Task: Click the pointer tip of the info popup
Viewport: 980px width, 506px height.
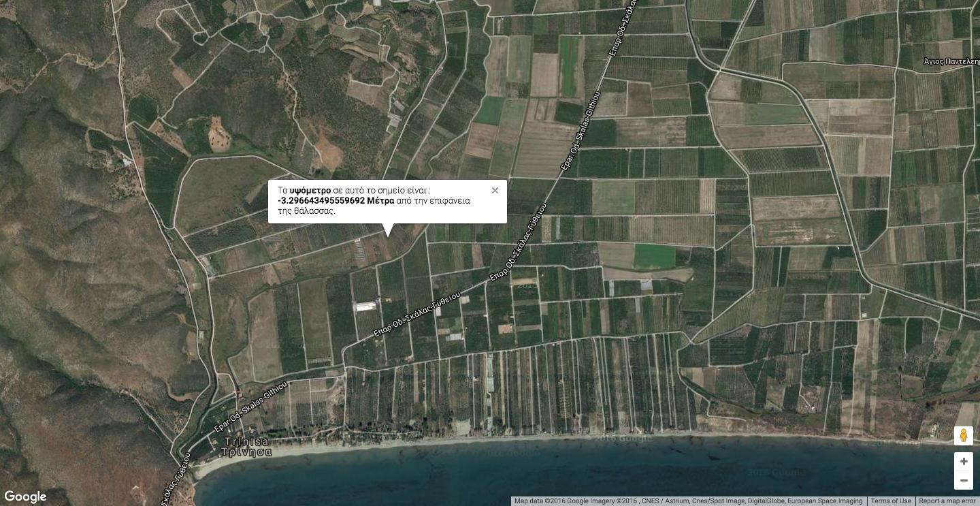Action: tap(388, 235)
